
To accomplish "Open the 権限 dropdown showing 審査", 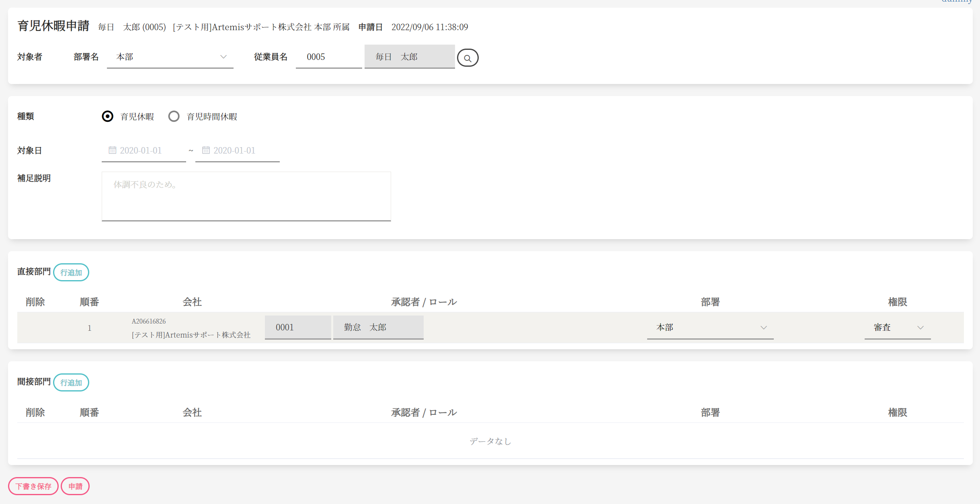I will click(x=897, y=328).
